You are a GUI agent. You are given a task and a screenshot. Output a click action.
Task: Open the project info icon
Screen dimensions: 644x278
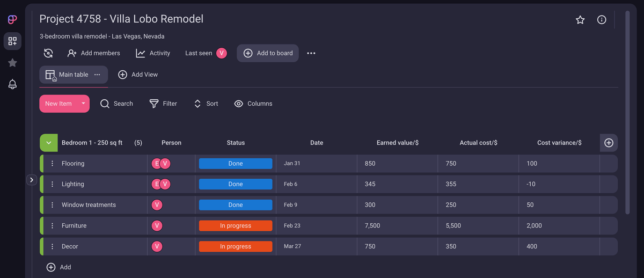602,20
